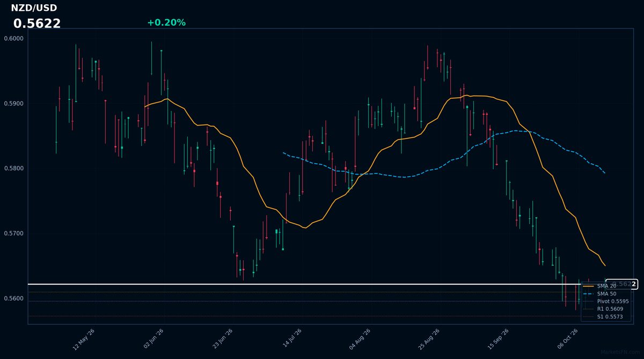
Task: Click the 02 Jun '26 date label
Action: 153,340
